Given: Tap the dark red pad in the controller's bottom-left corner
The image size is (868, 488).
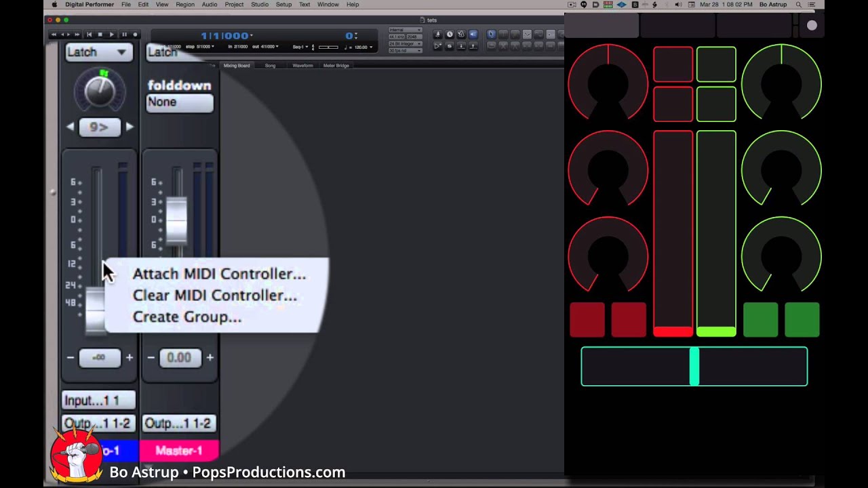Looking at the screenshot, I should tap(587, 320).
